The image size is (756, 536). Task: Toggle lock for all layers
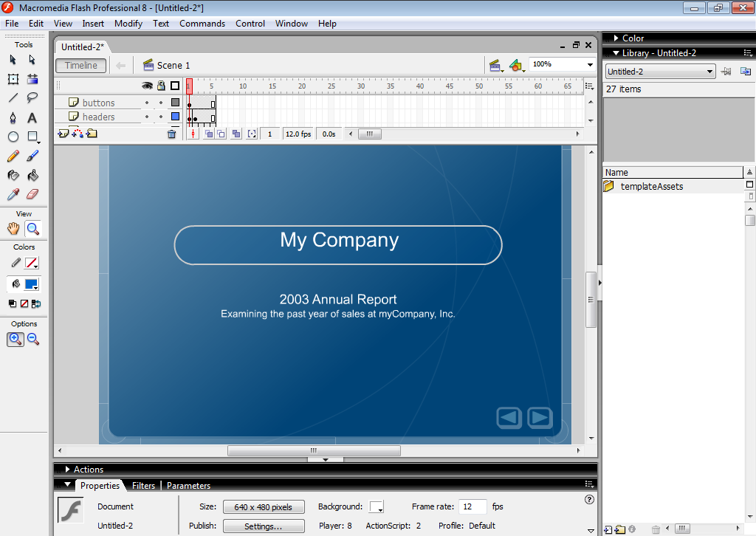pyautogui.click(x=161, y=86)
